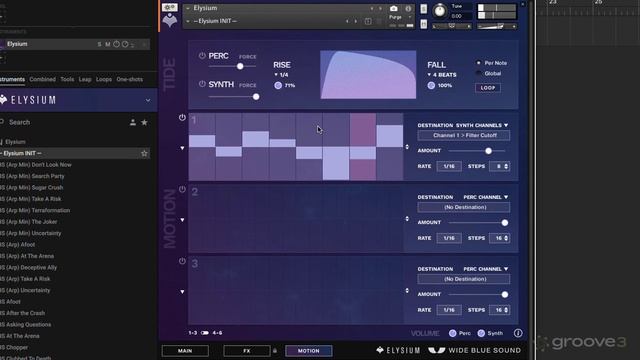Switch to One-shots browser tab
The image size is (640, 360).
[x=130, y=79]
